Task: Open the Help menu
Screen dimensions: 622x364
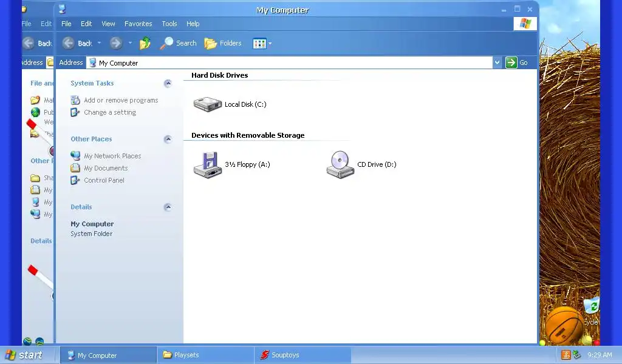Action: click(193, 24)
